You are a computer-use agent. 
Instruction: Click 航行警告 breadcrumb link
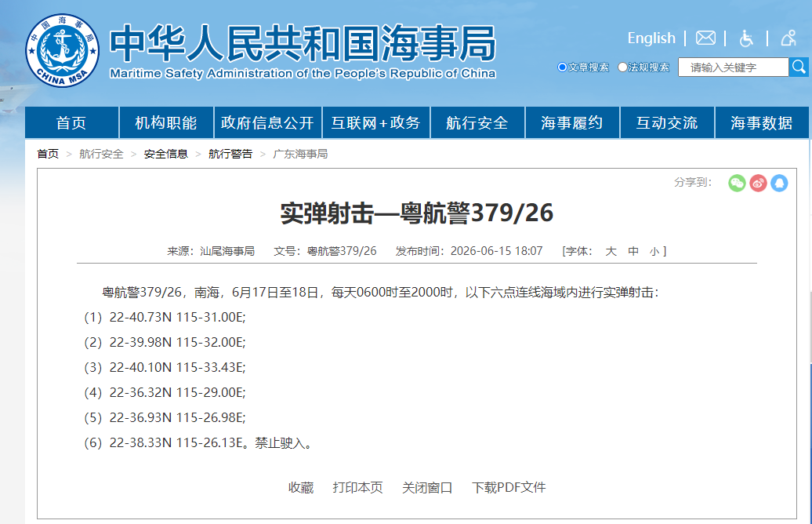[230, 154]
